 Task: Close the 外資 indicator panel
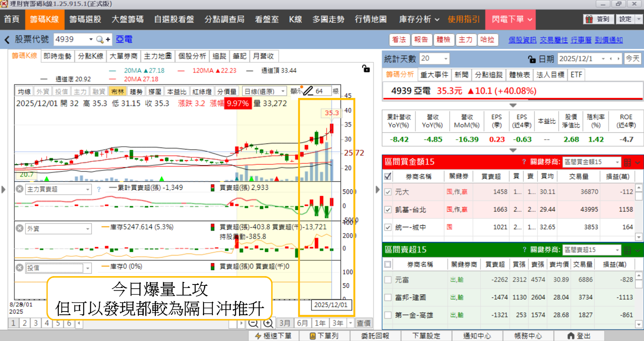19,228
